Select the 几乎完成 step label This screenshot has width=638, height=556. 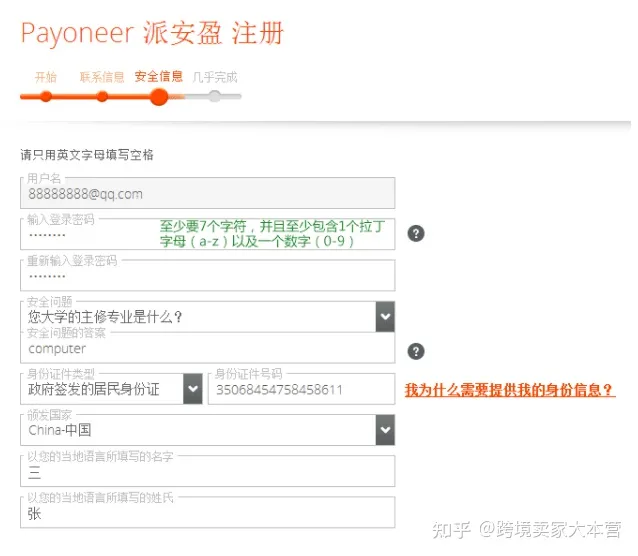215,77
